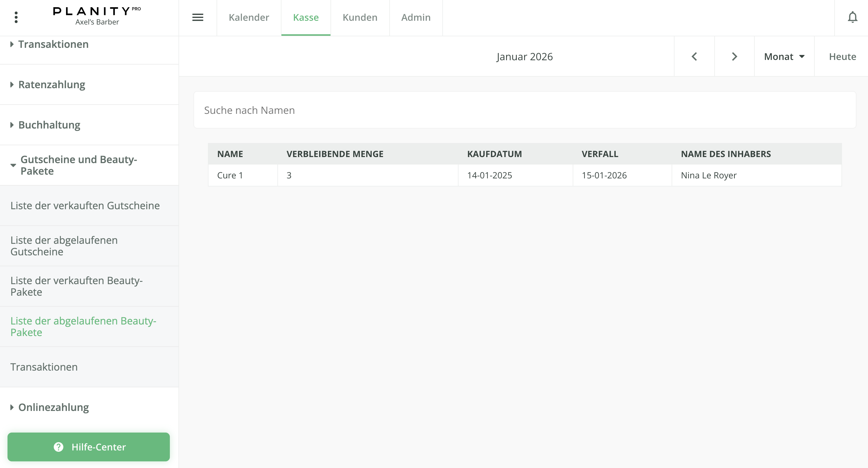
Task: Switch to the Kalender tab
Action: (x=249, y=17)
